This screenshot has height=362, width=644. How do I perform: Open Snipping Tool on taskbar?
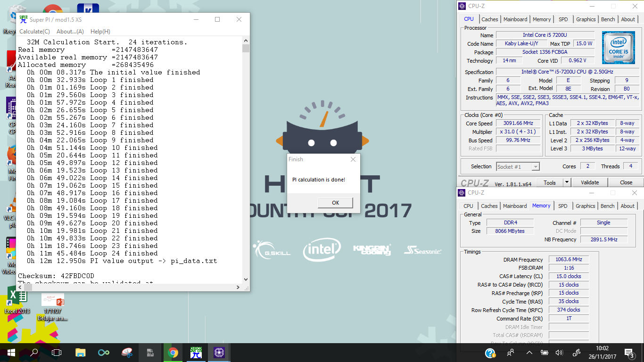pos(127,352)
